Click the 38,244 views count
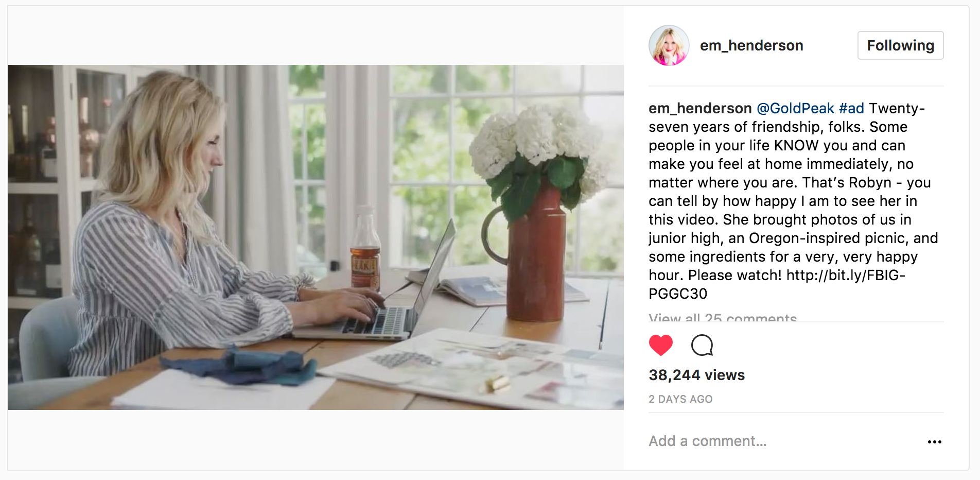The width and height of the screenshot is (980, 480). pyautogui.click(x=696, y=375)
